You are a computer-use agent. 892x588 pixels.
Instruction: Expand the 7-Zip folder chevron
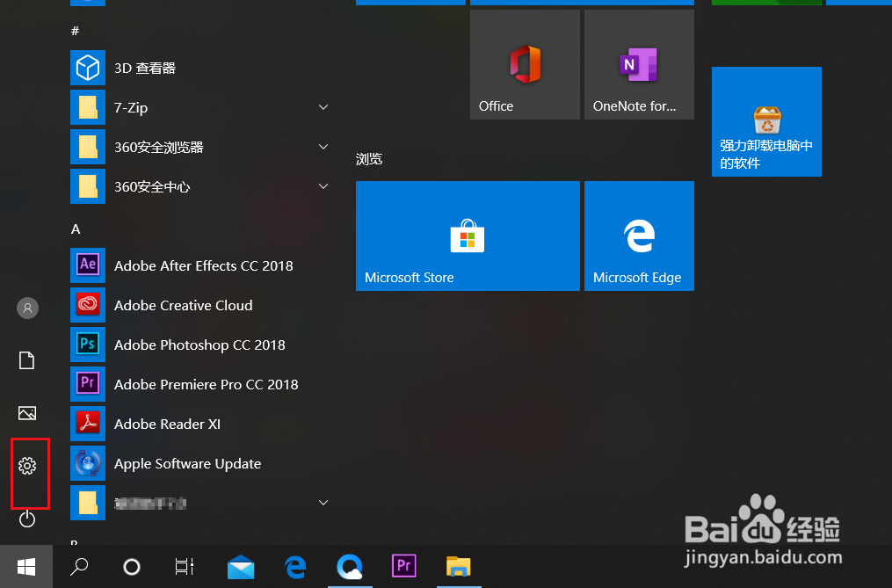(x=323, y=107)
